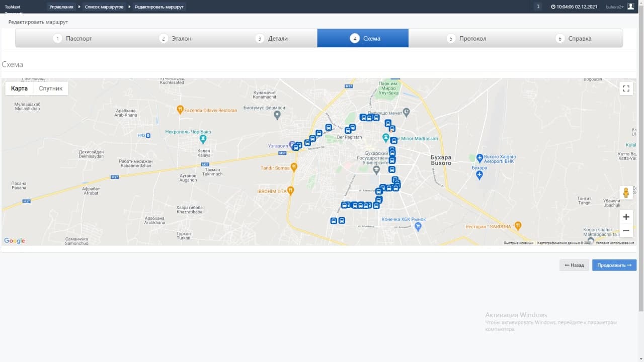Switch map type to Спутник
This screenshot has width=644, height=362.
pyautogui.click(x=51, y=88)
